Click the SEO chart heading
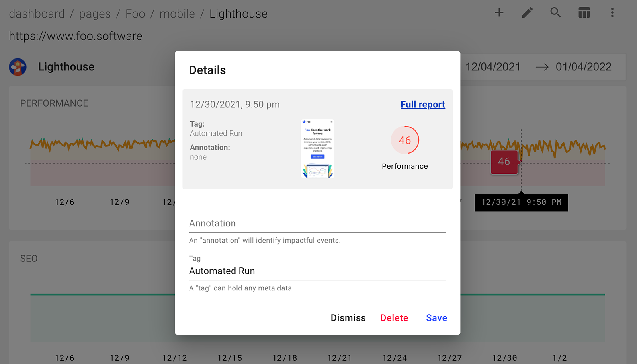 click(x=29, y=259)
